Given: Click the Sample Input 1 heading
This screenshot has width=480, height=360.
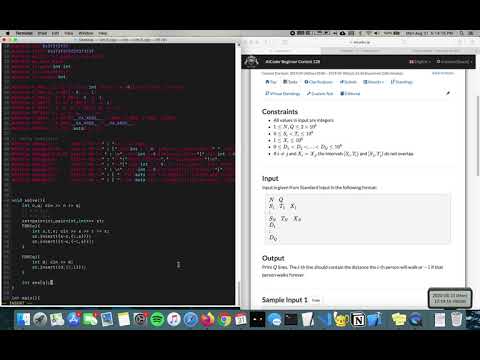Looking at the screenshot, I should [285, 300].
